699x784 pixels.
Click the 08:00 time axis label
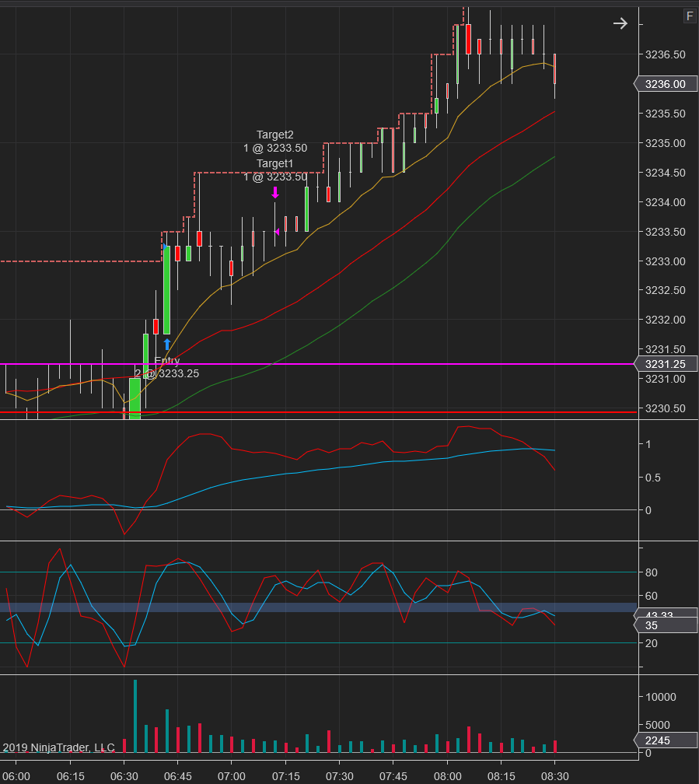coord(448,776)
